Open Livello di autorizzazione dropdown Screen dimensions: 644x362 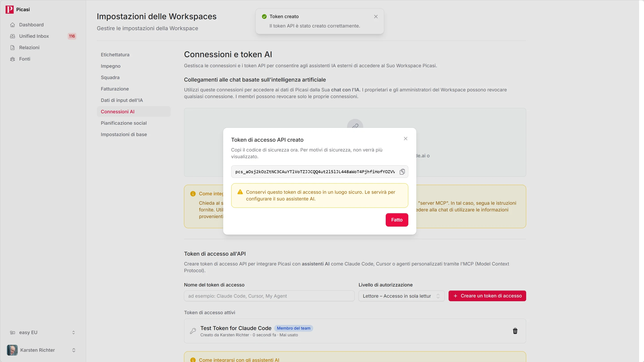pos(401,296)
